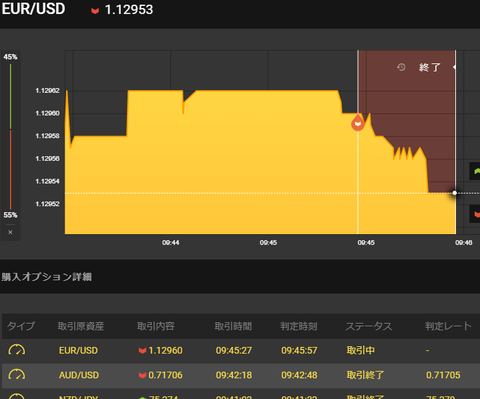Click the green HIGH arrow button at chart edge

[475, 171]
